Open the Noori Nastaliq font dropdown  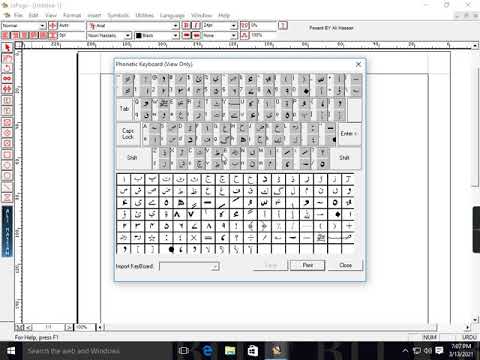128,35
